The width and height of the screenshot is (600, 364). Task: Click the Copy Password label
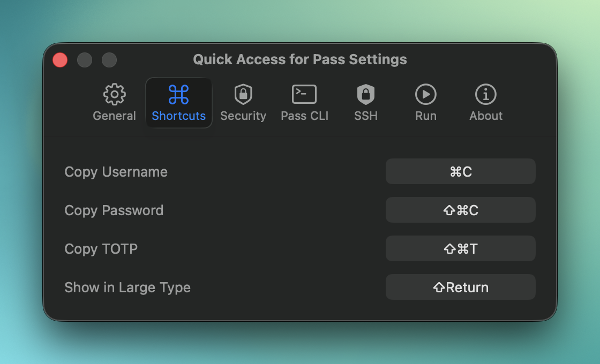114,210
